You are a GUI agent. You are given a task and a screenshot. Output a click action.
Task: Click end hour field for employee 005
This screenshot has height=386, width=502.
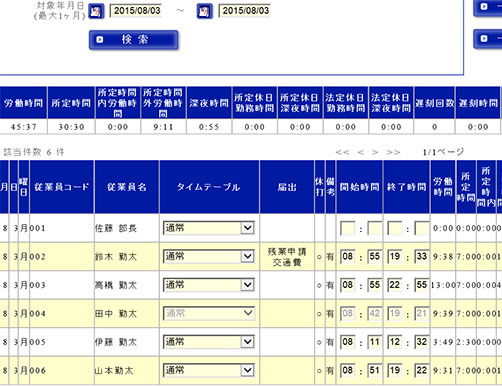(395, 342)
